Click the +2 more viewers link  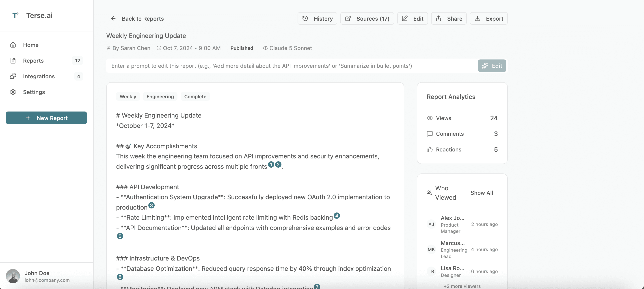click(462, 286)
